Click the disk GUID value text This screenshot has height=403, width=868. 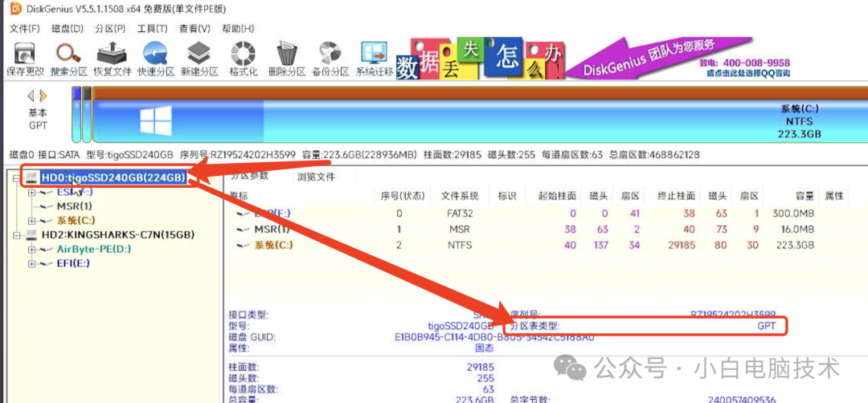click(494, 337)
